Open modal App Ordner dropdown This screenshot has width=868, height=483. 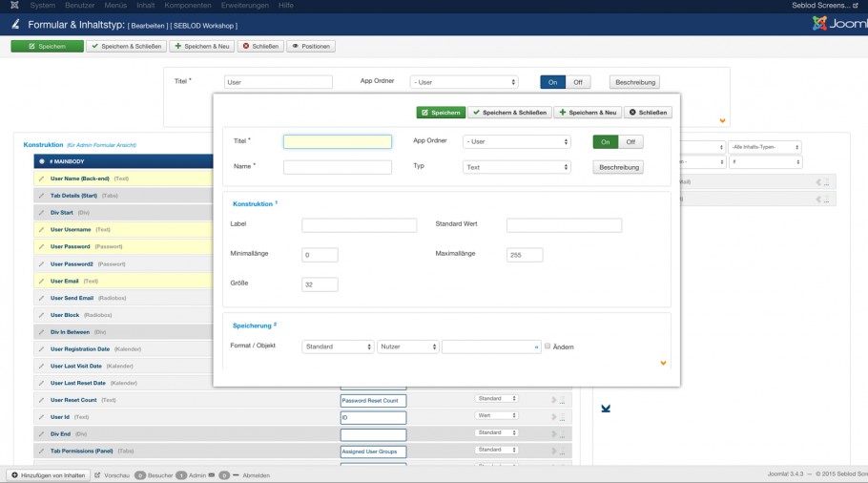coord(516,142)
